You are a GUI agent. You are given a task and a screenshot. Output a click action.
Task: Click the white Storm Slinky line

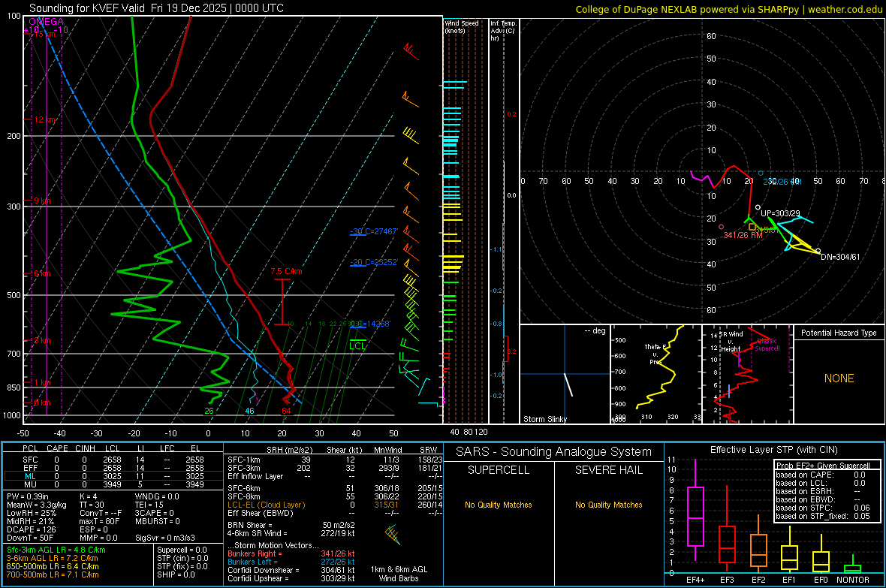tap(568, 384)
